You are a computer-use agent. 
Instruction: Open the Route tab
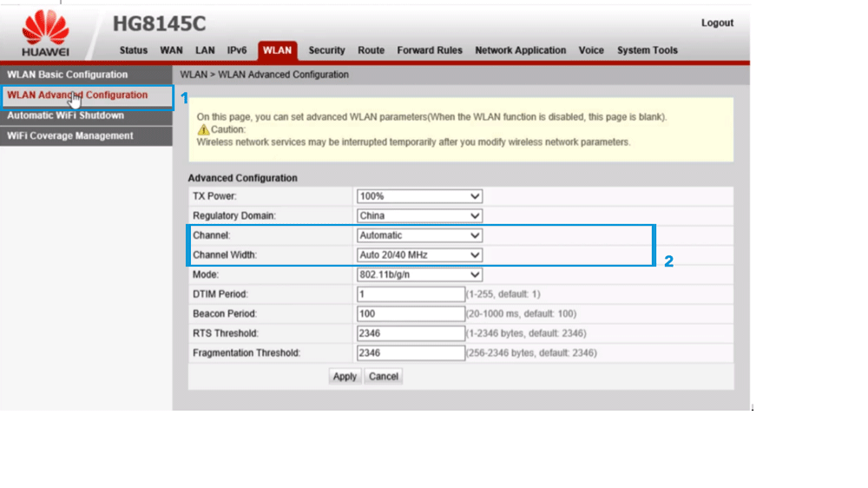(371, 50)
